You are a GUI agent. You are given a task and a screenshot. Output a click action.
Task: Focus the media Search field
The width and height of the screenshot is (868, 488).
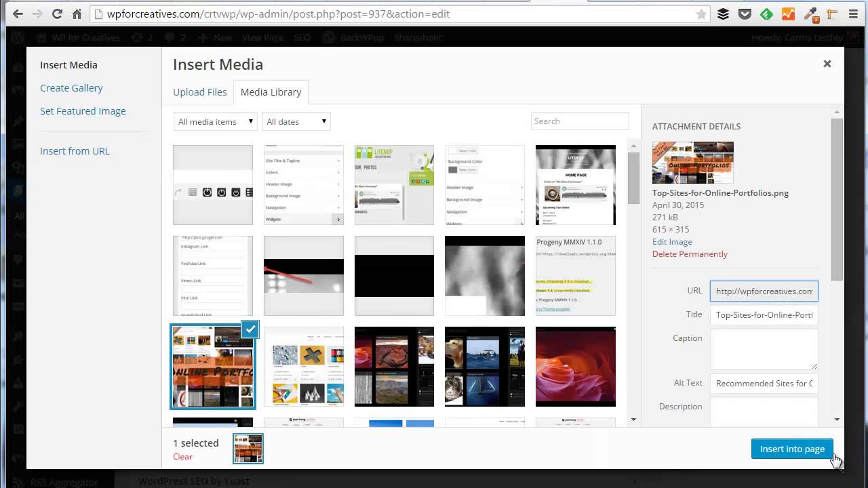(580, 121)
